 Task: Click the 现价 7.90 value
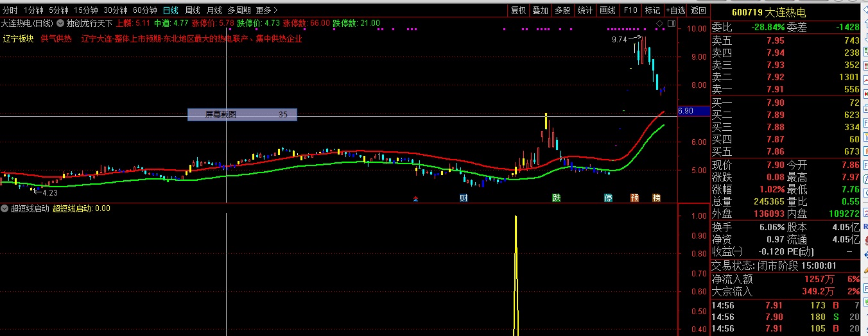775,165
